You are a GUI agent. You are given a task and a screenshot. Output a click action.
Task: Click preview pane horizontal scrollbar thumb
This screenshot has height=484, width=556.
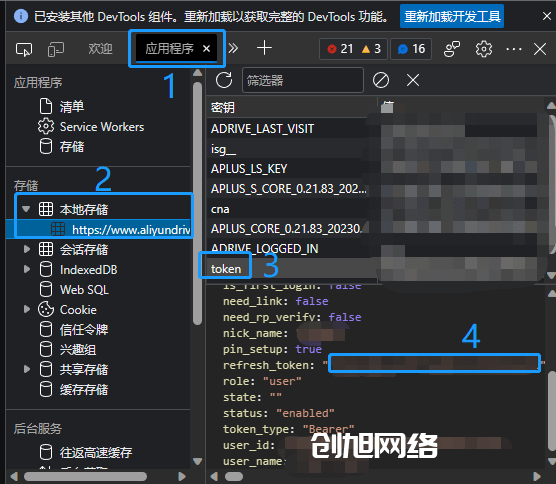[x=234, y=476]
